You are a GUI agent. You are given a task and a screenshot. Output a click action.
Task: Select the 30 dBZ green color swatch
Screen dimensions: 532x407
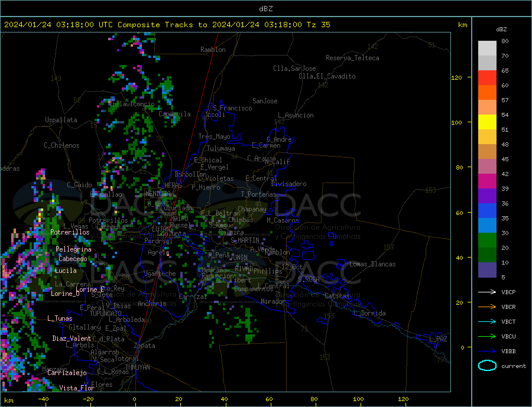click(x=487, y=240)
